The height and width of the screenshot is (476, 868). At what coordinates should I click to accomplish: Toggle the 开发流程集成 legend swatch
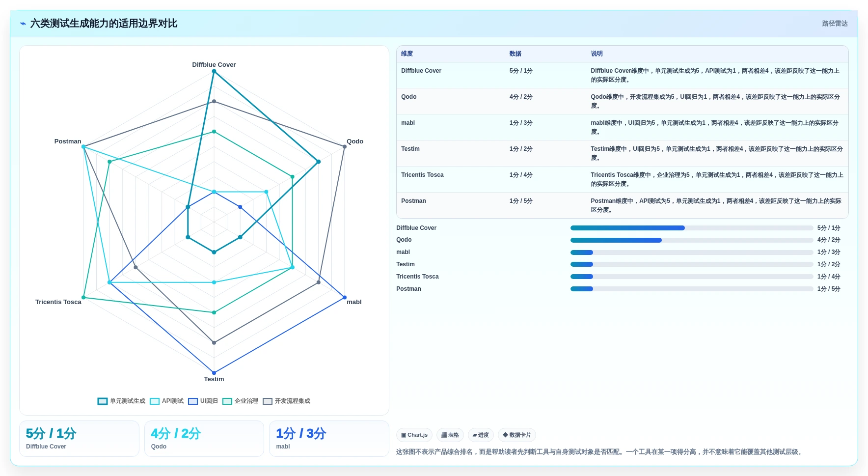coord(268,401)
